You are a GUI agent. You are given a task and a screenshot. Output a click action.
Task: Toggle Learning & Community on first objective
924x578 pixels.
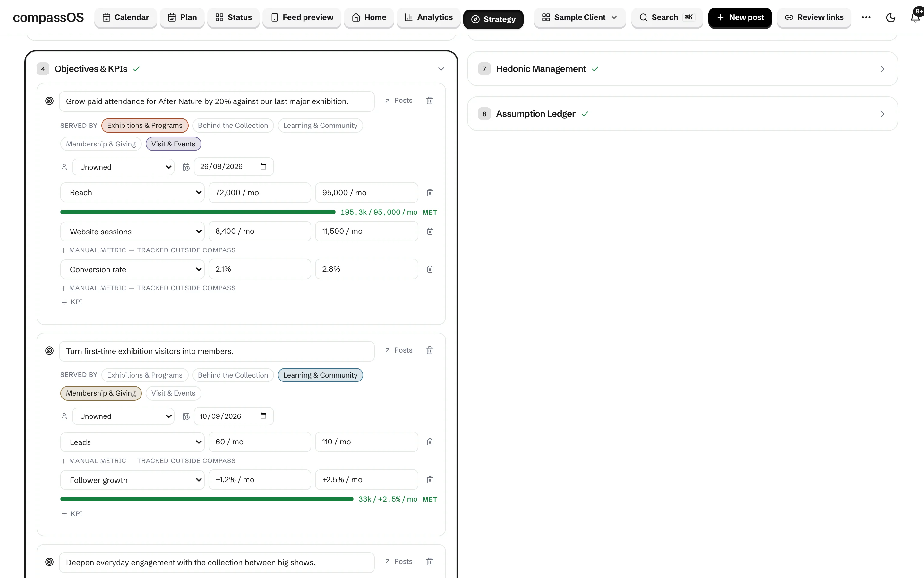coord(320,125)
